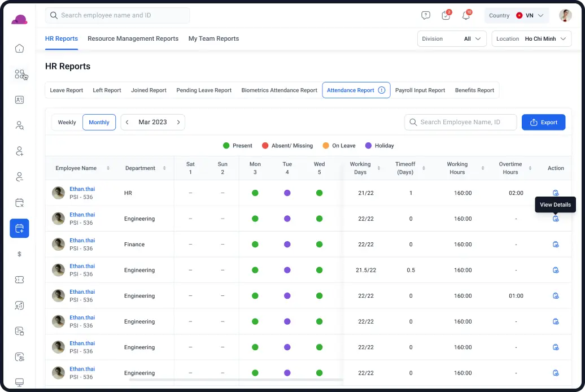
Task: Open Ethan.thai link in Finance row
Action: (82, 241)
